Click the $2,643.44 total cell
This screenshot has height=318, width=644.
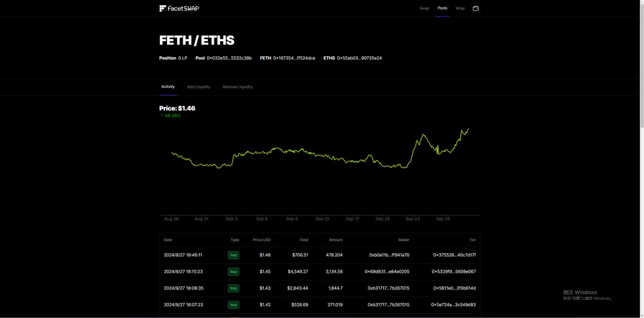[298, 288]
